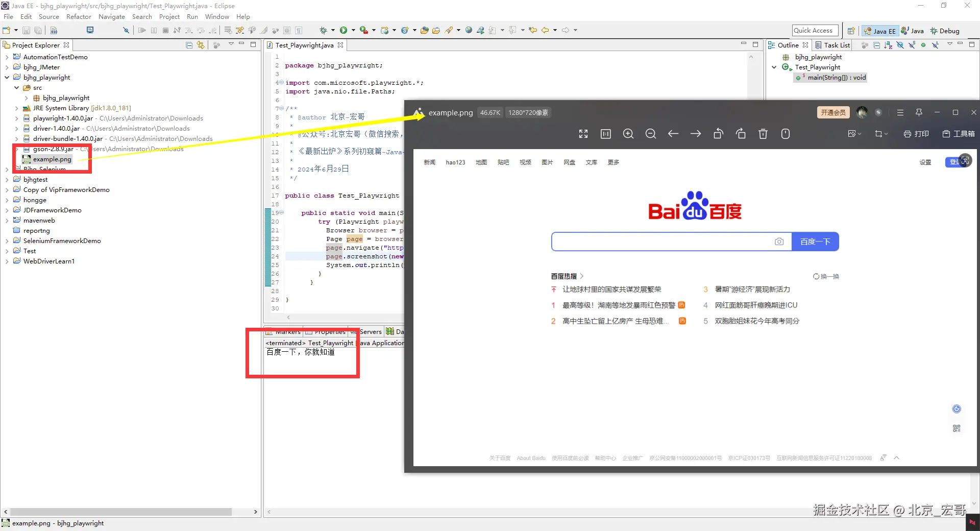The image size is (980, 531).
Task: Click the Run (green play) toolbar icon
Action: pyautogui.click(x=344, y=31)
